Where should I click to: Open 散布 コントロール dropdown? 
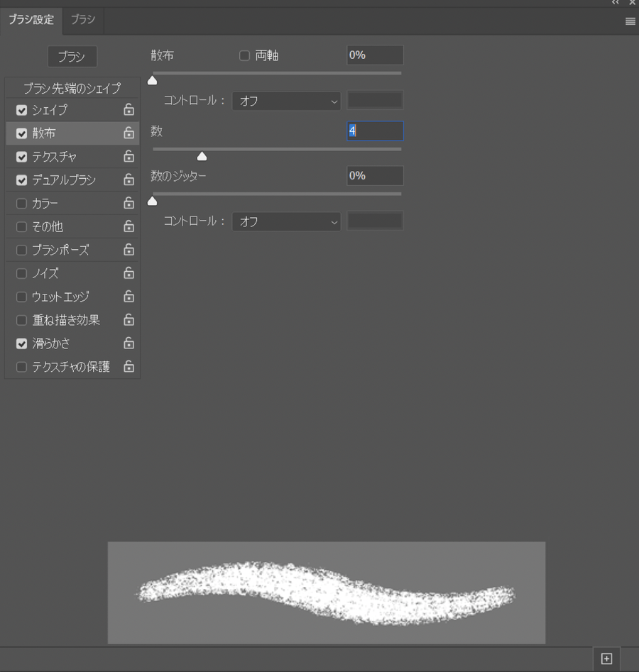[x=286, y=101]
